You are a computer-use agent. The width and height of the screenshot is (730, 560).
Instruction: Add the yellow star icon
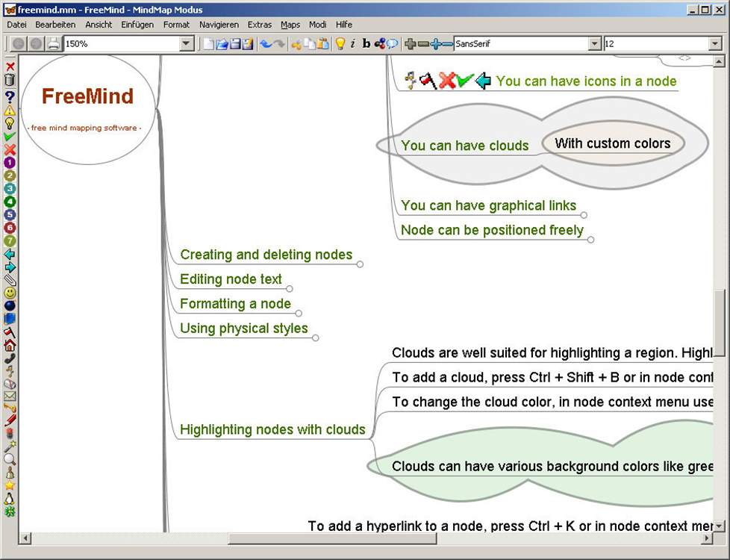coord(10,485)
